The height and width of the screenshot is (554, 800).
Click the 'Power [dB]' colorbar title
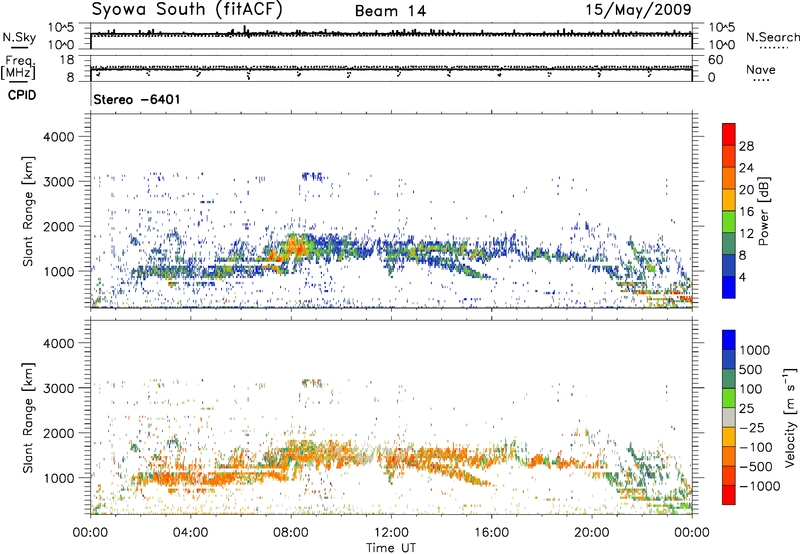pyautogui.click(x=763, y=211)
